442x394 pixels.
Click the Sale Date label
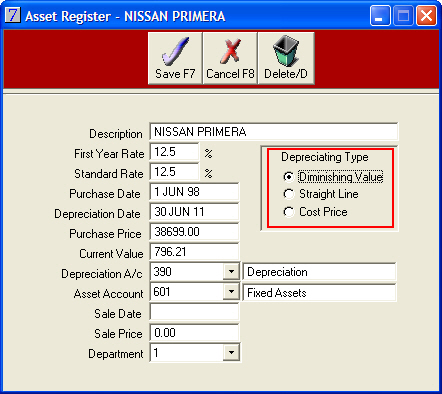(118, 314)
